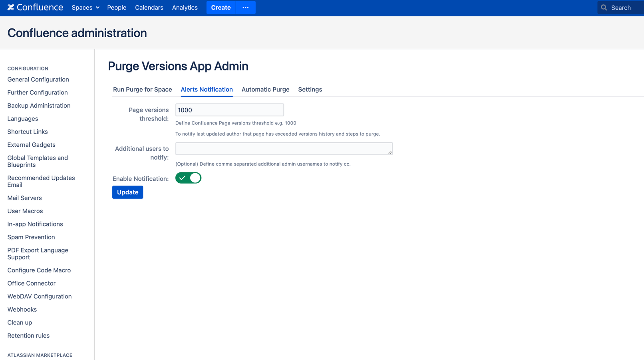Viewport: 644px width, 360px height.
Task: Click the Confluence administration heading
Action: (77, 33)
